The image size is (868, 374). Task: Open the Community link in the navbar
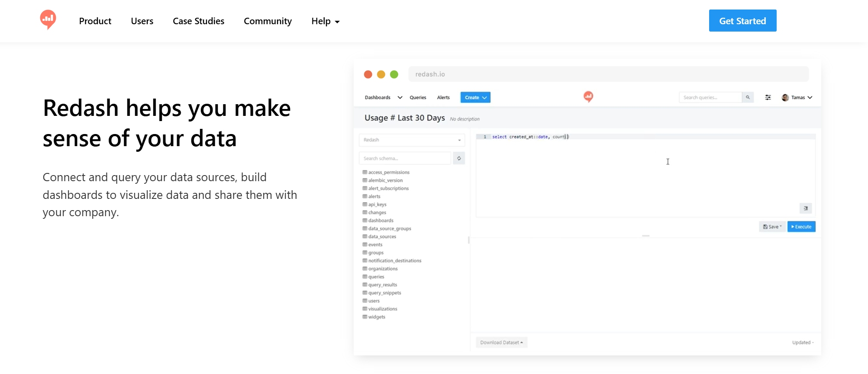point(268,21)
